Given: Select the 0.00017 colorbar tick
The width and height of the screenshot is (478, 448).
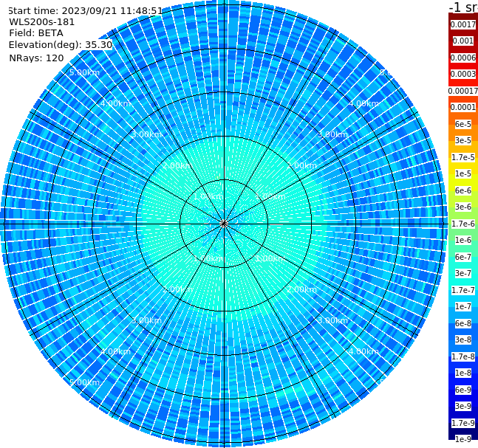Looking at the screenshot, I should [x=463, y=91].
